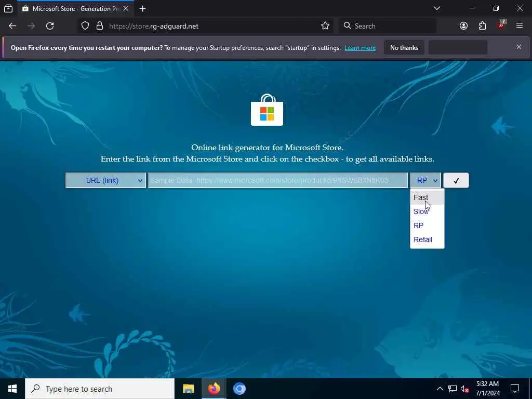532x399 pixels.
Task: Open Firefox View tab list icon
Action: point(8,8)
